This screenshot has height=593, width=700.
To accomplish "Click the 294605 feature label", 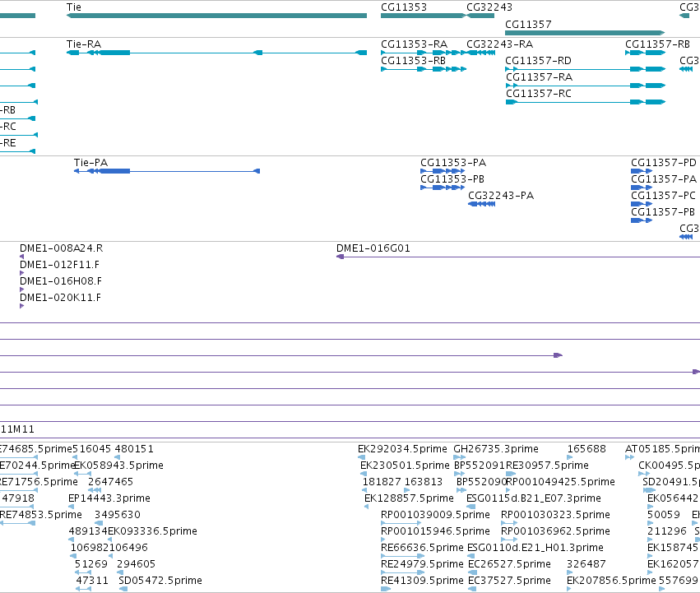I will [x=137, y=564].
